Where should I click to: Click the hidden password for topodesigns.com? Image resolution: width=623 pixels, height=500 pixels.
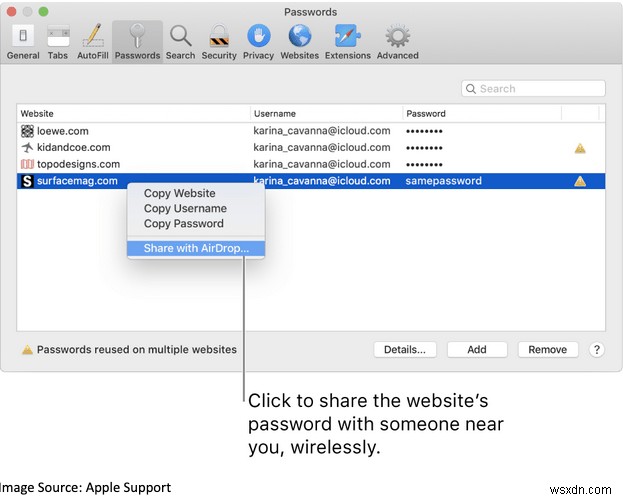[x=424, y=165]
